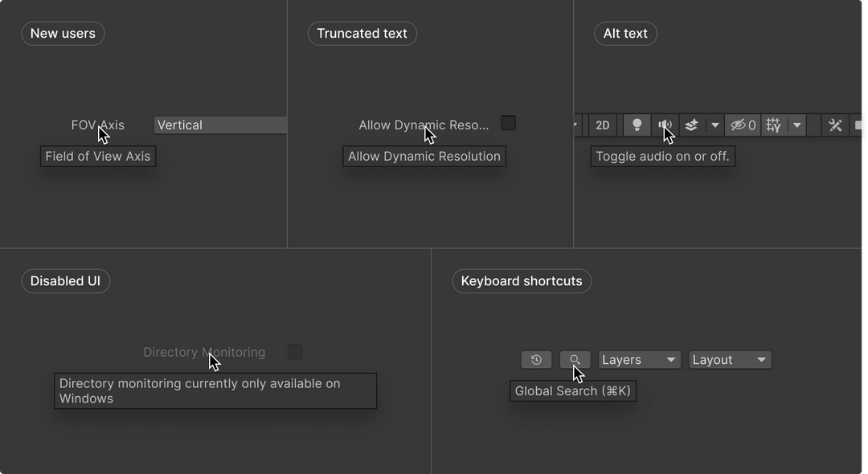This screenshot has height=474, width=868.
Task: Select the Keyboard shortcuts label
Action: (x=521, y=280)
